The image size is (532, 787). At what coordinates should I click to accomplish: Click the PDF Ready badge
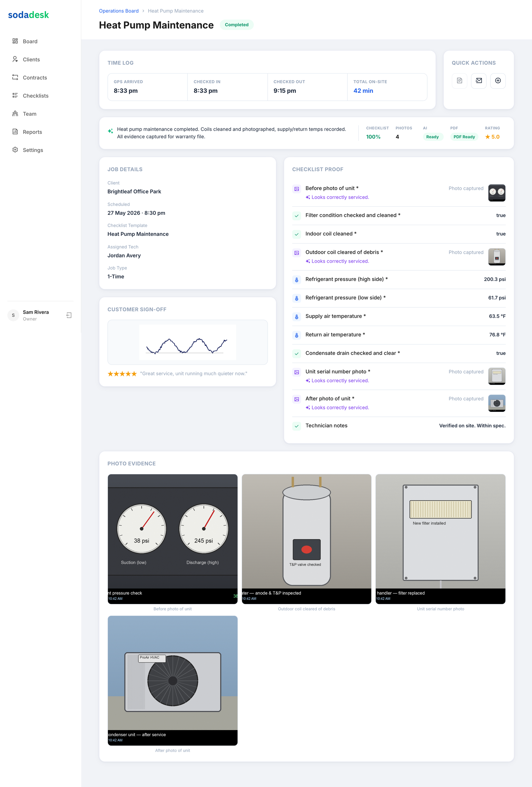tap(464, 137)
